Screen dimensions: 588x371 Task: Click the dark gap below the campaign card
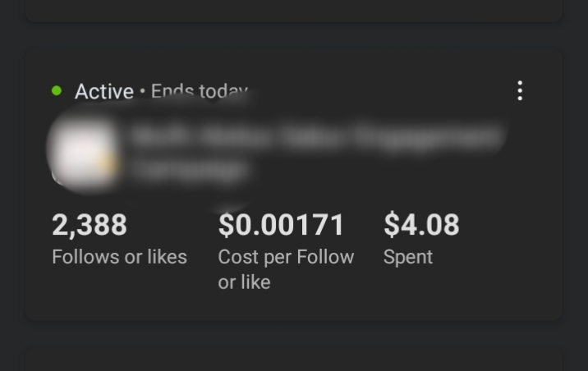(294, 332)
